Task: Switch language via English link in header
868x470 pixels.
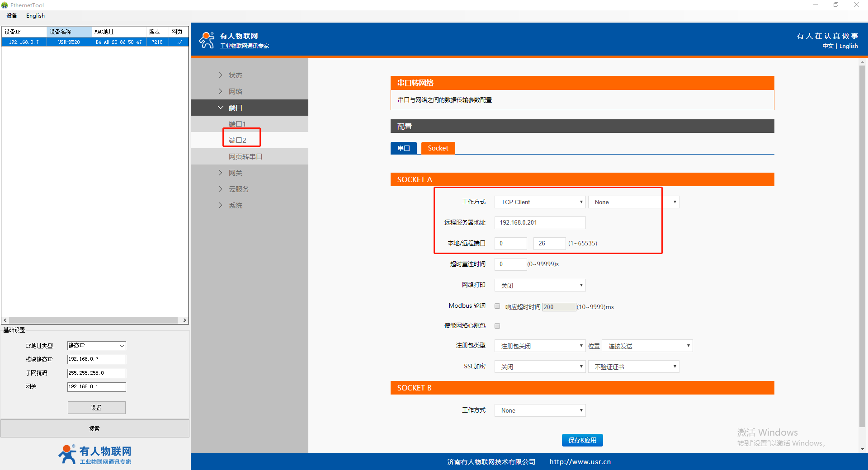Action: 849,46
